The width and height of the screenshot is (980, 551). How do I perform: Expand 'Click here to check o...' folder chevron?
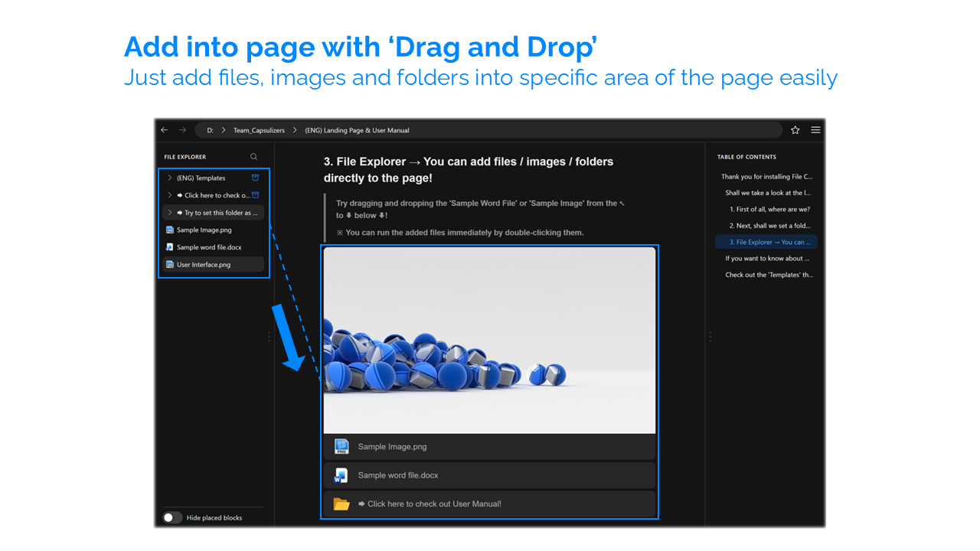[170, 195]
